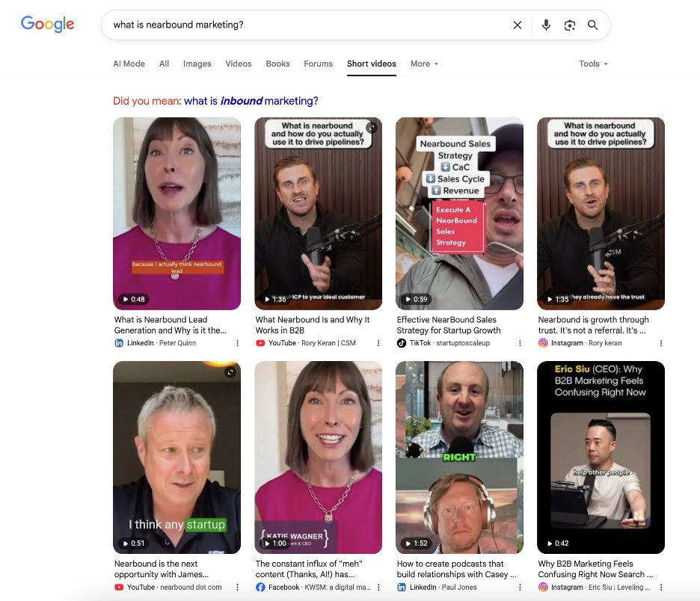
Task: Switch to the Images tab
Action: (x=197, y=64)
